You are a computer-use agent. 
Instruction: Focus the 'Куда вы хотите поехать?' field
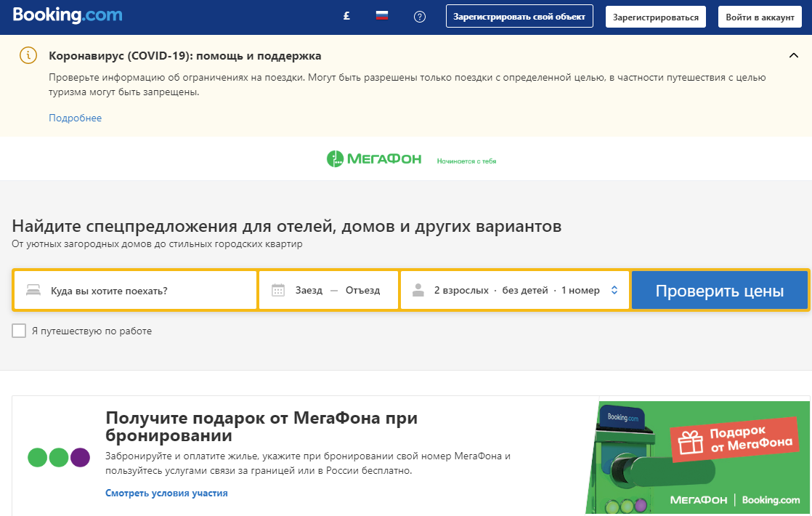coord(136,290)
